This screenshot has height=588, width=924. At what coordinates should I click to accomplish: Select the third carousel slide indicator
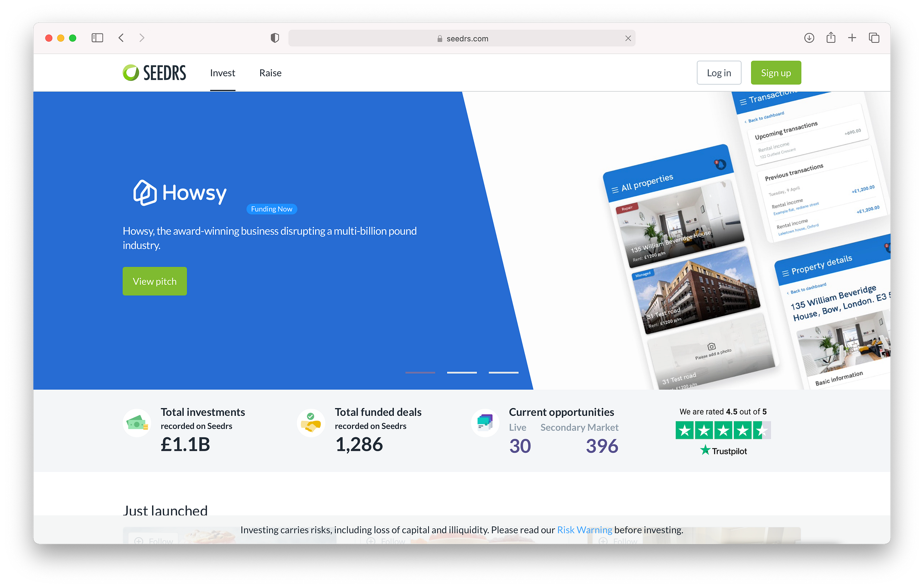pyautogui.click(x=503, y=373)
